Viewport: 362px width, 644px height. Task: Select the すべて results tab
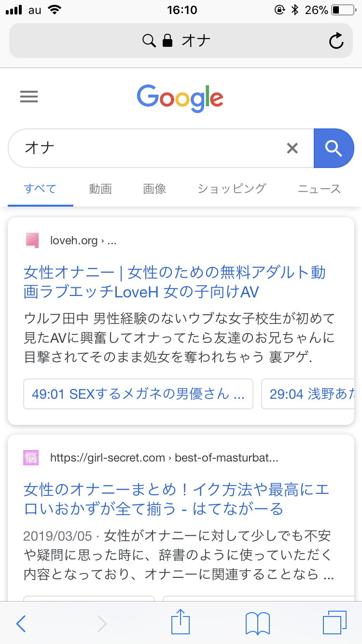pos(41,189)
